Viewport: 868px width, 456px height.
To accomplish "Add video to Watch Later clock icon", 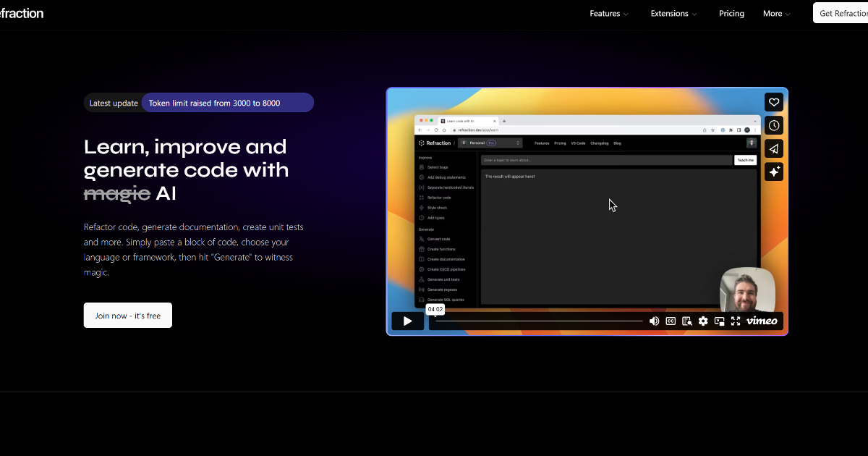I will [773, 125].
